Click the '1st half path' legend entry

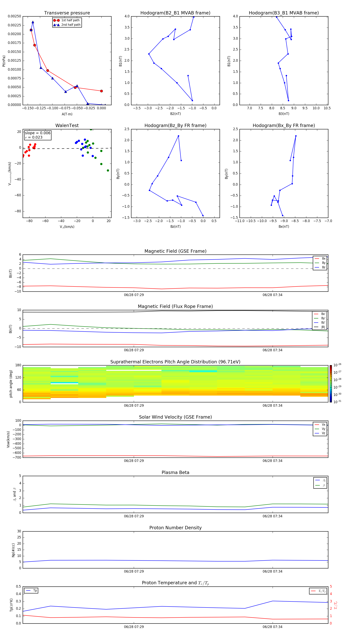click(x=67, y=20)
